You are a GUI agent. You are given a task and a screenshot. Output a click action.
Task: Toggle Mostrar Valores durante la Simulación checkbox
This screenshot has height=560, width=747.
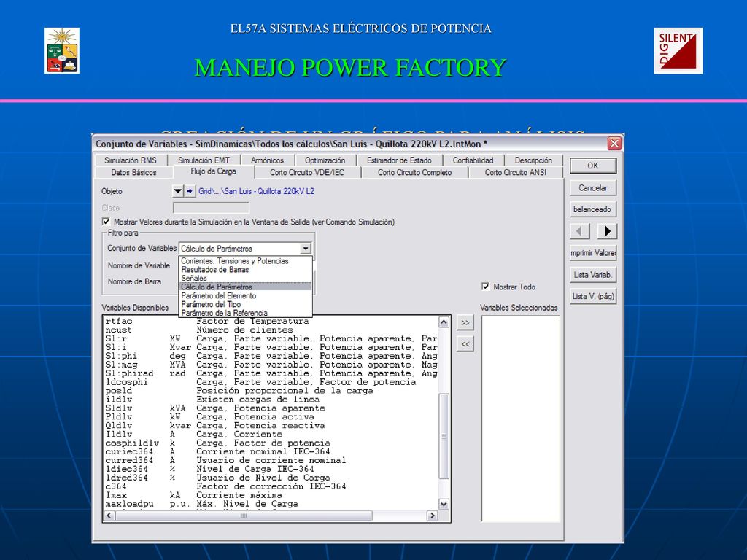click(106, 222)
